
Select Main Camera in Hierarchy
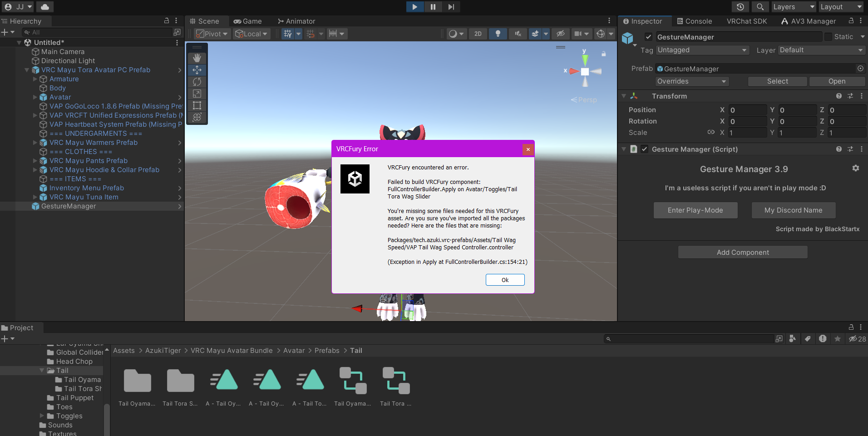pos(63,52)
